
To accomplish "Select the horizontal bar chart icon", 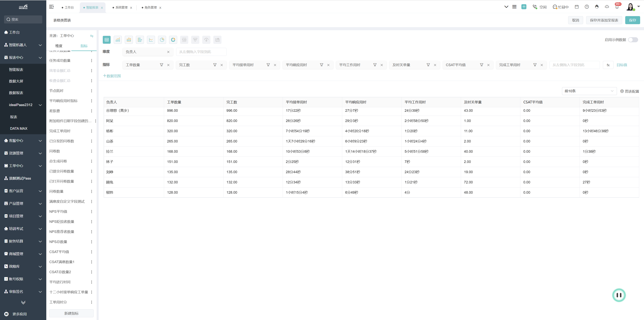I will pyautogui.click(x=140, y=40).
